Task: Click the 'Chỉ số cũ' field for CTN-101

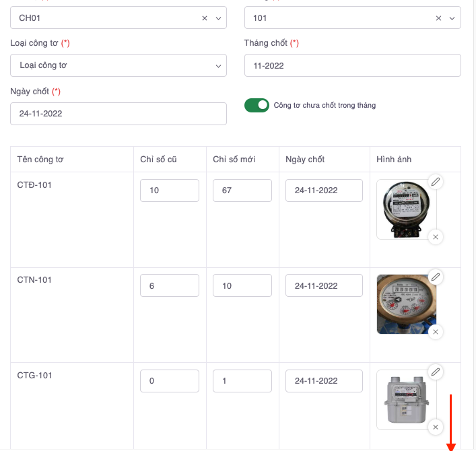Action: click(169, 286)
